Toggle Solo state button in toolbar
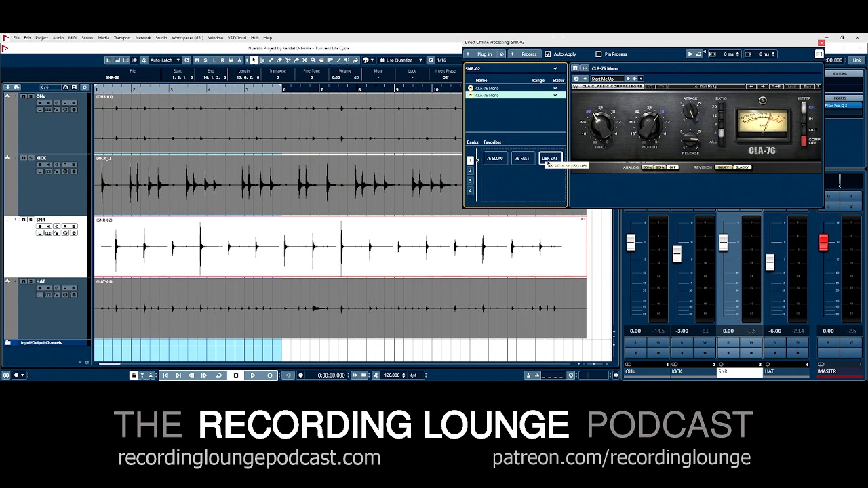 click(x=205, y=60)
